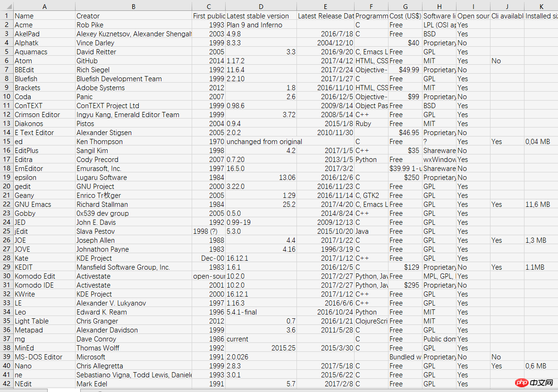
Task: Click the 'Latest stable version' header cell
Action: [261, 16]
